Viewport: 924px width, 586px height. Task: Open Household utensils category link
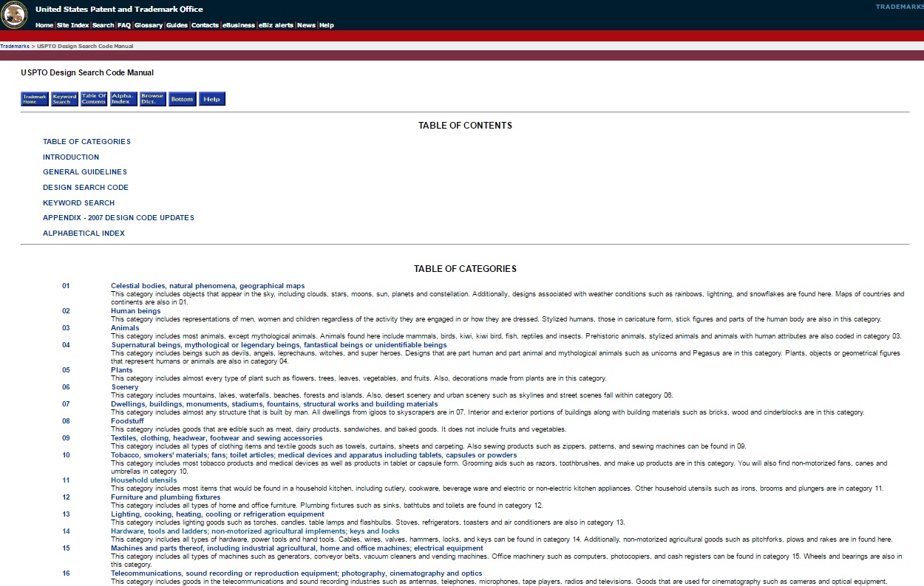pyautogui.click(x=144, y=480)
